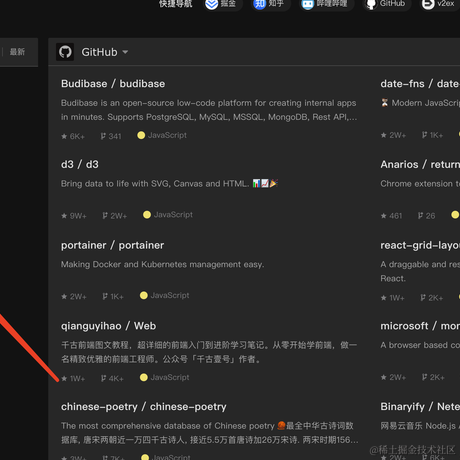Click the star icon beside 9W+ on d3
Image resolution: width=460 pixels, height=460 pixels.
(64, 216)
